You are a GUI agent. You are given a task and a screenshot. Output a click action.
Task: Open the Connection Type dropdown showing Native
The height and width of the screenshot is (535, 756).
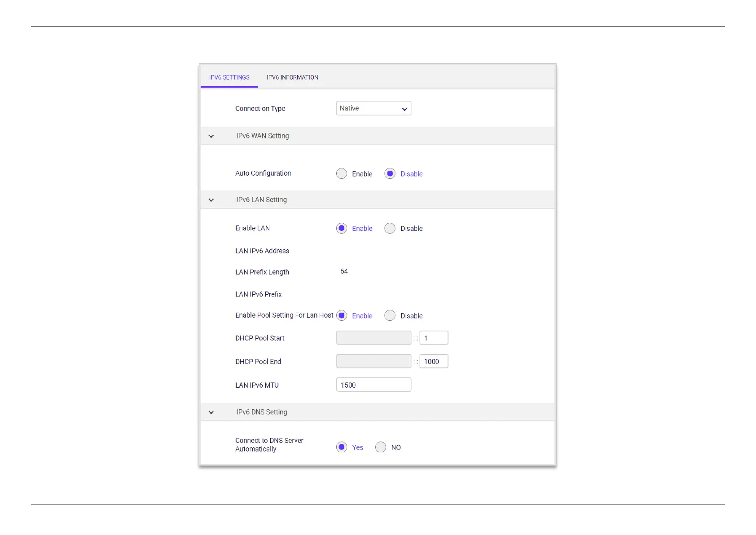click(374, 108)
